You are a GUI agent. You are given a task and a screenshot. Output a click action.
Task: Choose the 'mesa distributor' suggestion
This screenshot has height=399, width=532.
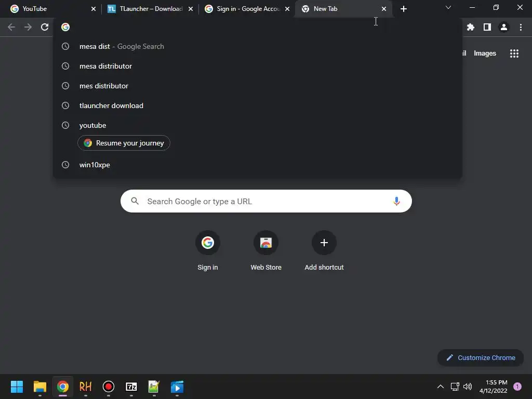tap(258, 66)
